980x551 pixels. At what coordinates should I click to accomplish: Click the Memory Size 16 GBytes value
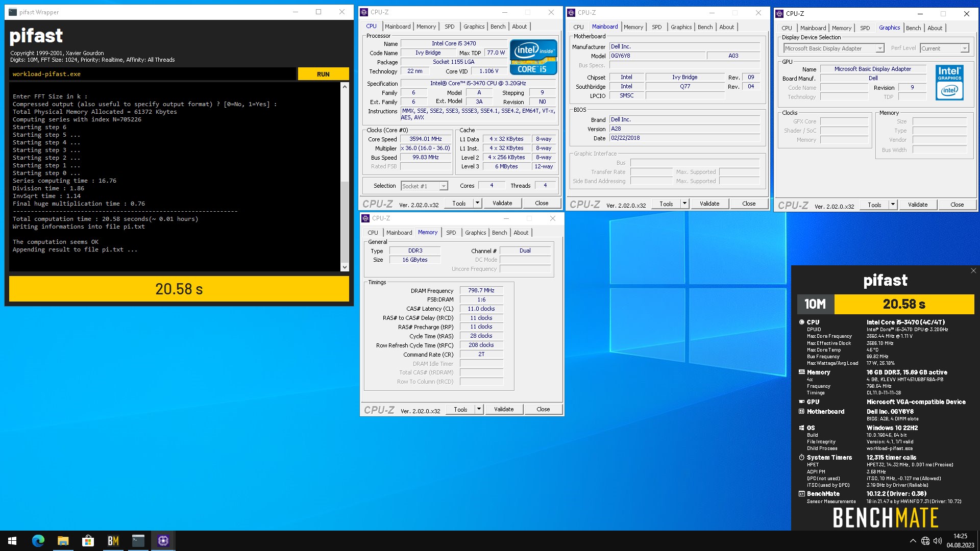pyautogui.click(x=414, y=260)
